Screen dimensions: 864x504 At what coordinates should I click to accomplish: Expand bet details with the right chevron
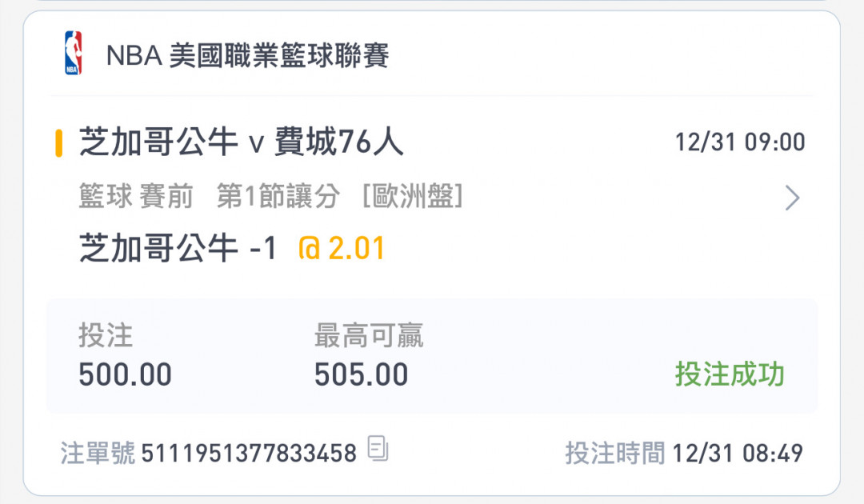[792, 198]
